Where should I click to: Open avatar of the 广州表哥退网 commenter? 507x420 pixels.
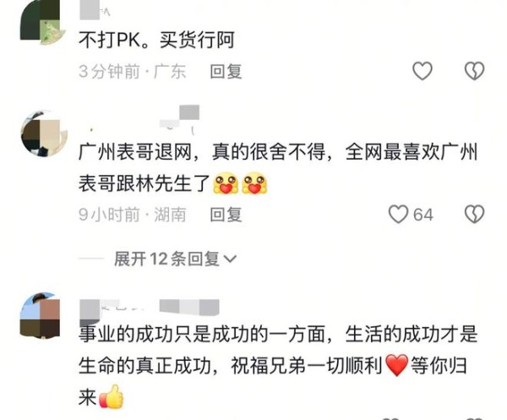pos(44,134)
